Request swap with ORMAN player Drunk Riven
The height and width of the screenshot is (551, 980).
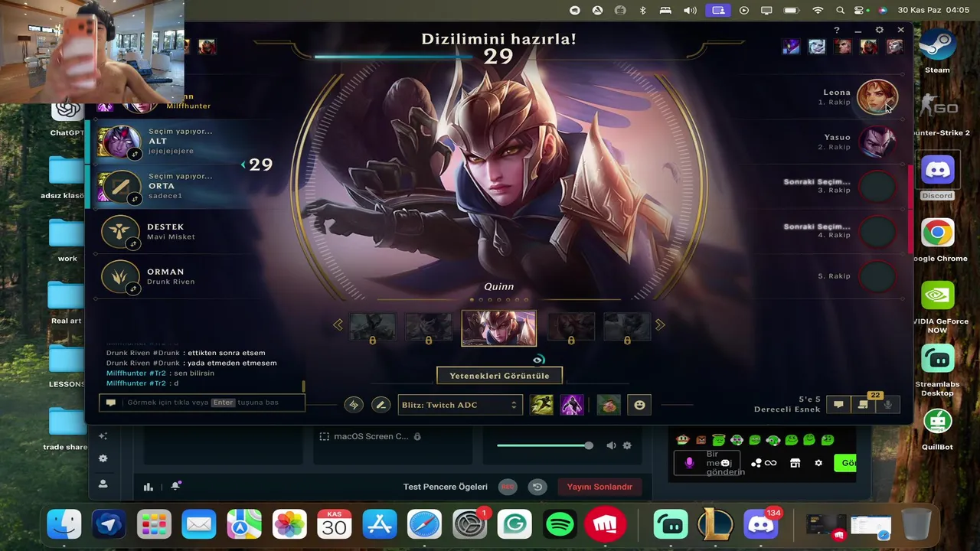pos(132,289)
